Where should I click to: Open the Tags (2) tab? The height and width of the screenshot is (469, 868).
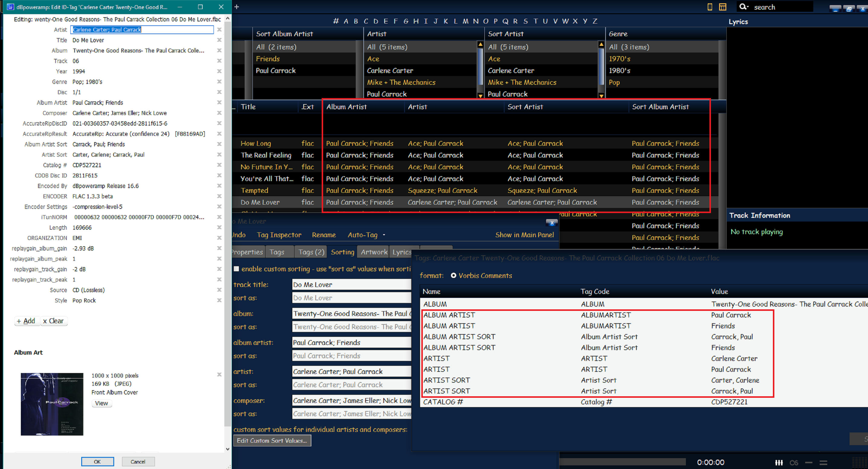click(x=311, y=252)
